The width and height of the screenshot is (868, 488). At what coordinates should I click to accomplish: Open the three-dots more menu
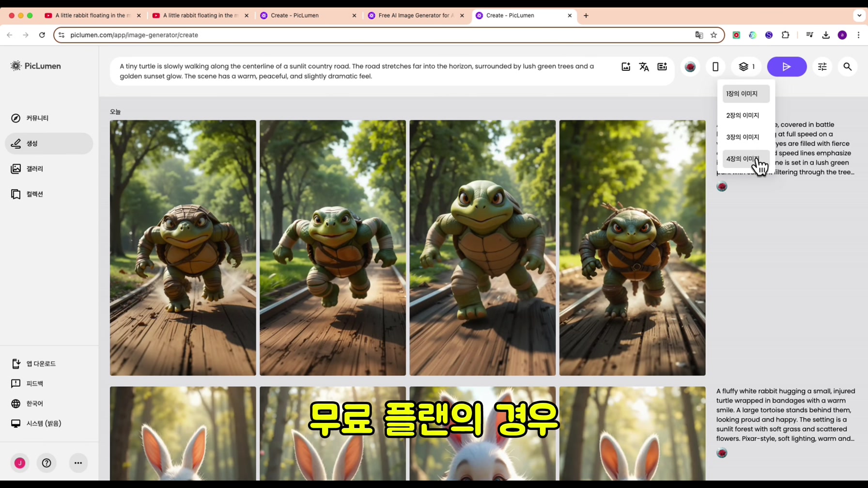pyautogui.click(x=78, y=463)
